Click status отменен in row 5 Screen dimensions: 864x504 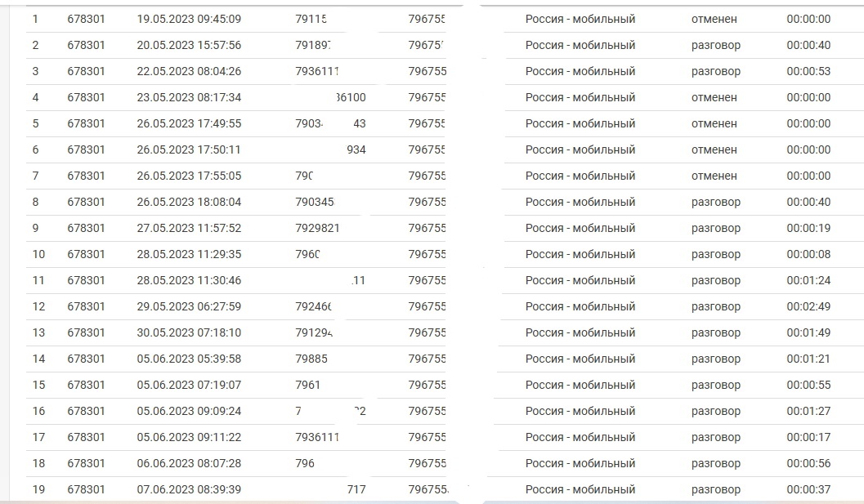714,123
